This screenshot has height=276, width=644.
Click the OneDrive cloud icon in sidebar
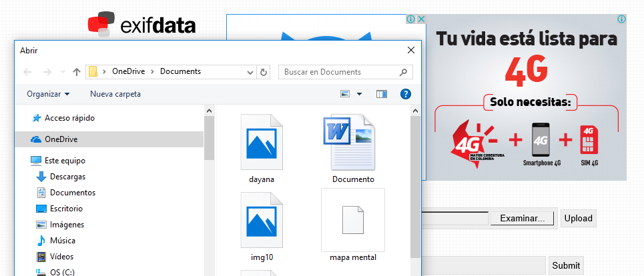36,140
